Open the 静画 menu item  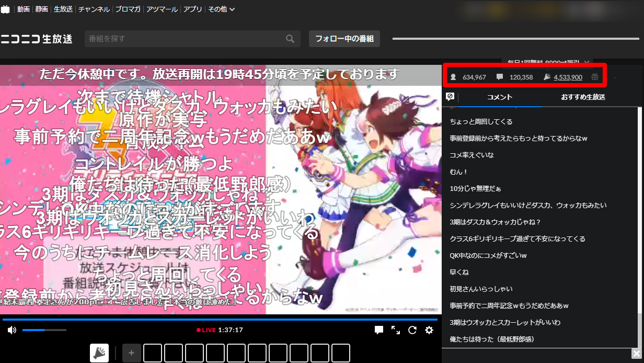[41, 9]
